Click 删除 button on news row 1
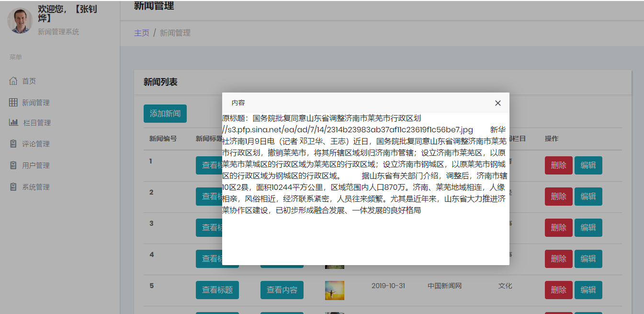 [x=558, y=165]
